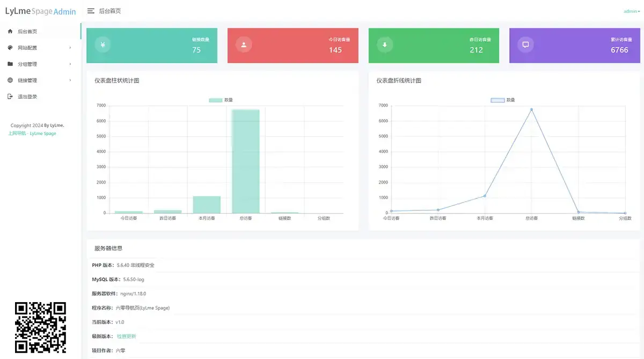Click the user icon on 今日访客量 card
Image resolution: width=644 pixels, height=359 pixels.
point(244,45)
